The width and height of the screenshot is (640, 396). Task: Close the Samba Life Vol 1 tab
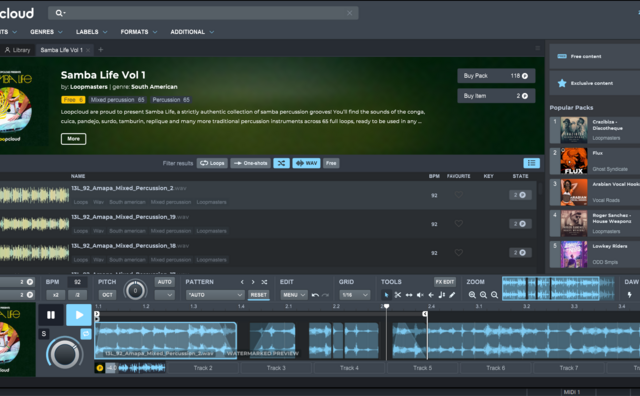coord(88,50)
